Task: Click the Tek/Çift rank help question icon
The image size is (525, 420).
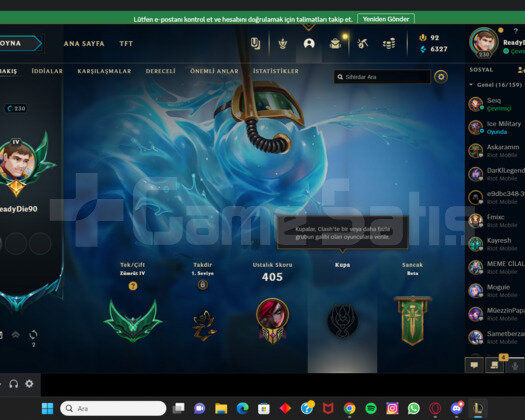Action: click(133, 286)
